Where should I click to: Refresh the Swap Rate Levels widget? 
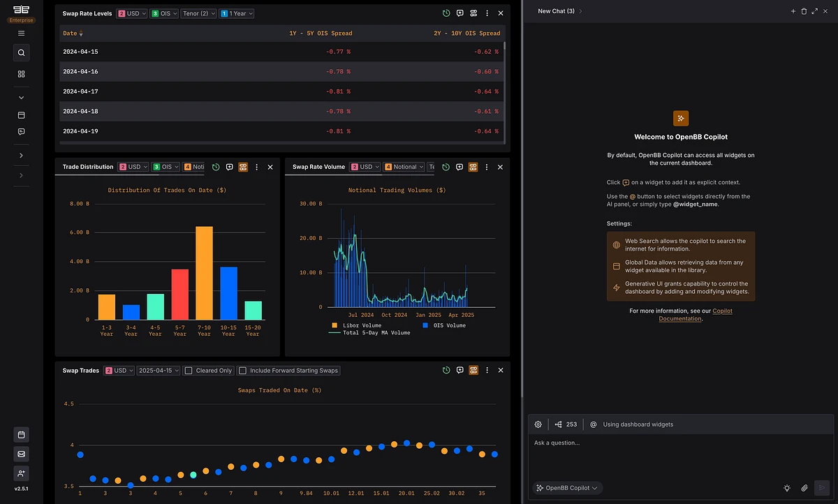(x=446, y=13)
